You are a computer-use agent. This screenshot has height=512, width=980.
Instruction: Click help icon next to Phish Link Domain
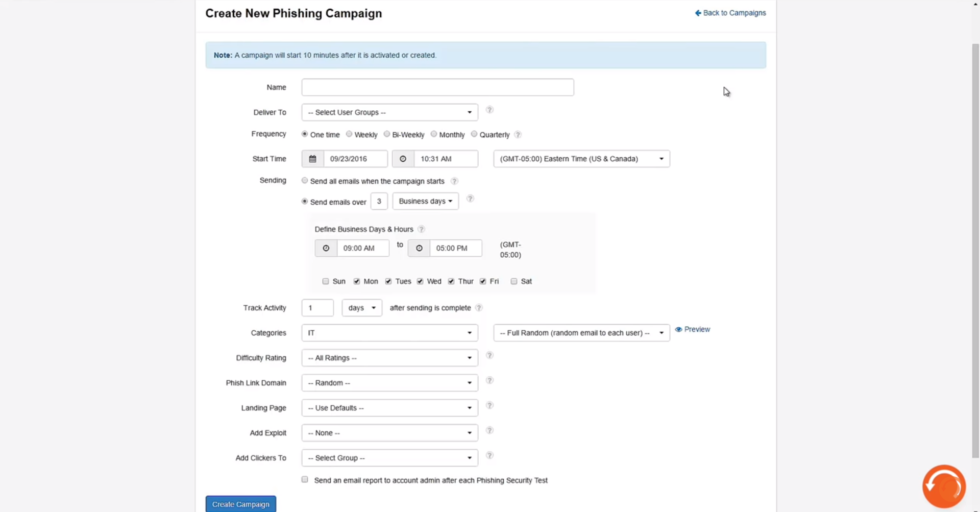489,380
